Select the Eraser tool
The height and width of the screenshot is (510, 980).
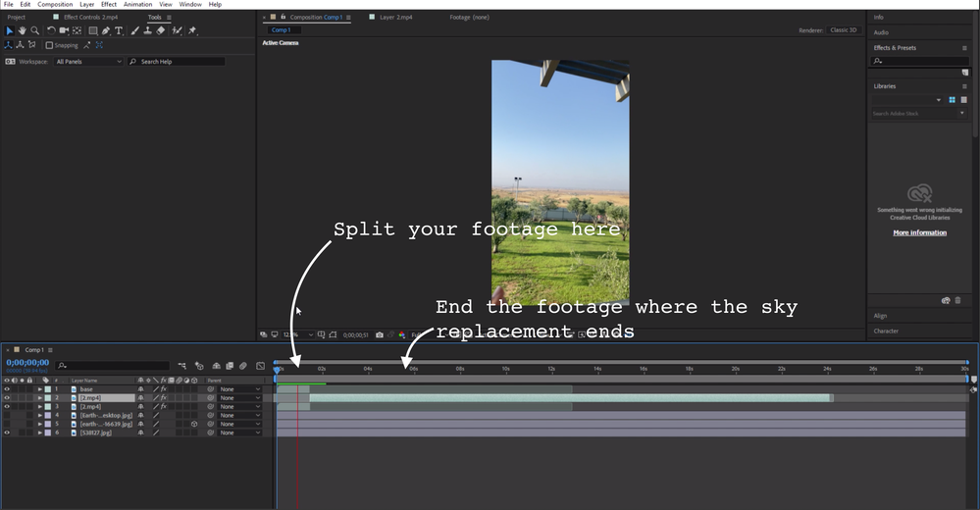click(x=161, y=30)
